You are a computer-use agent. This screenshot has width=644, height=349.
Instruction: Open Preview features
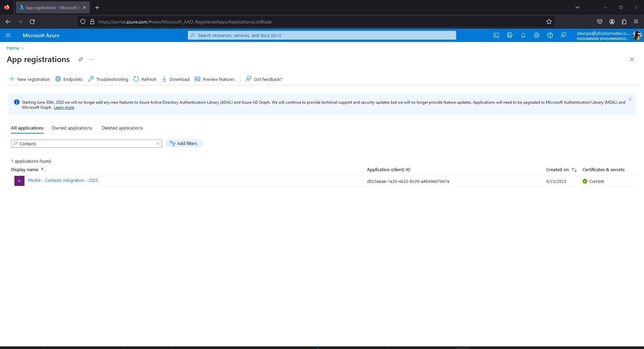coord(215,79)
